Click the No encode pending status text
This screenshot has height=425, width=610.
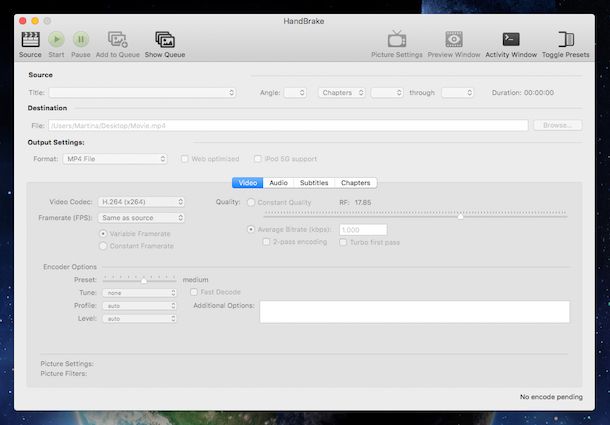[551, 397]
